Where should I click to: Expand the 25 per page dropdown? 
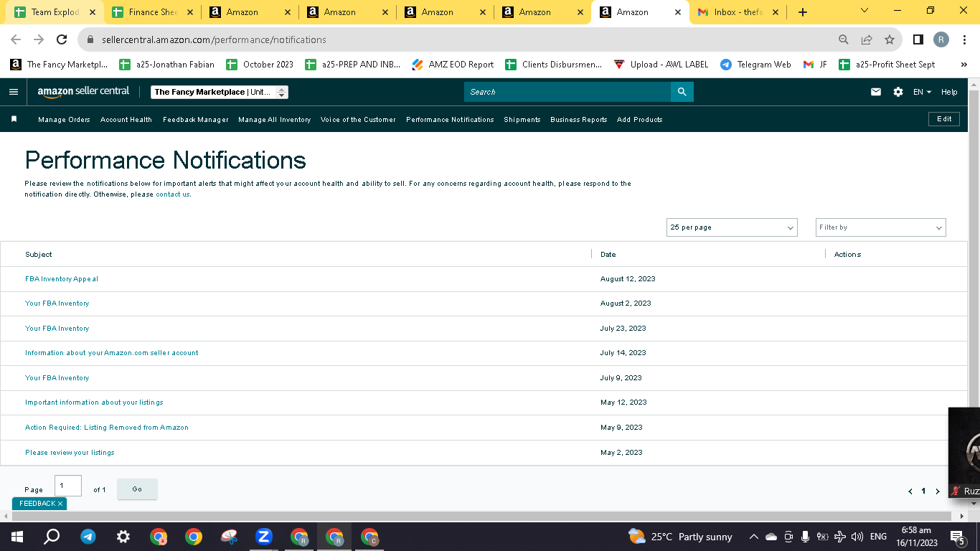732,227
